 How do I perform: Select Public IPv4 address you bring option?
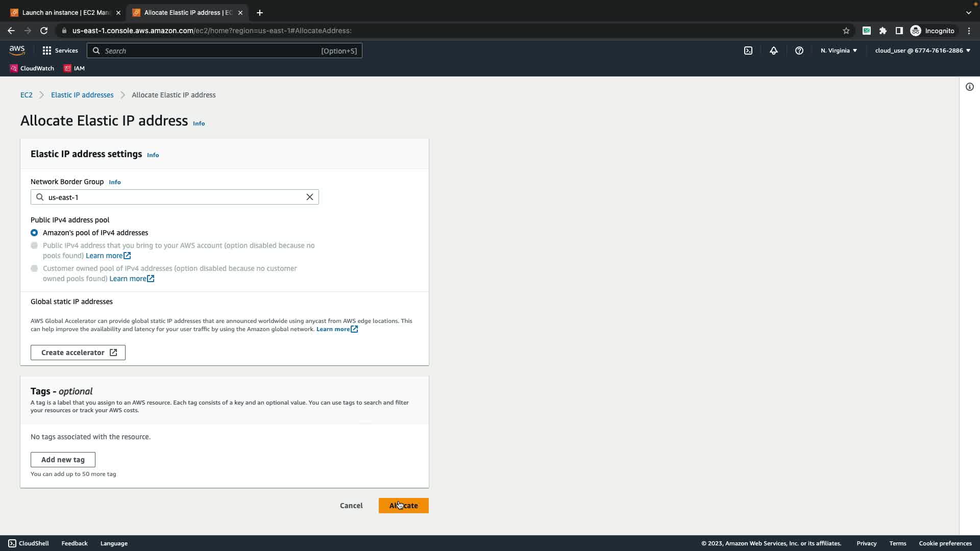point(34,245)
